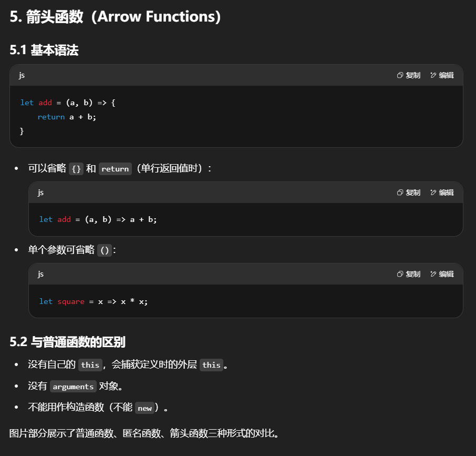Click the edit icon in the first code block
This screenshot has width=476, height=456.
click(442, 75)
